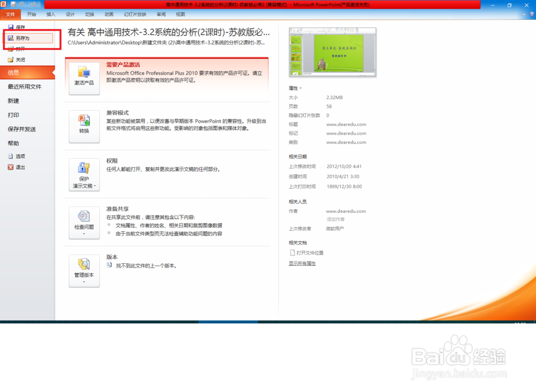Click 添加作者 (Add author) field
This screenshot has height=392, width=536.
[336, 219]
